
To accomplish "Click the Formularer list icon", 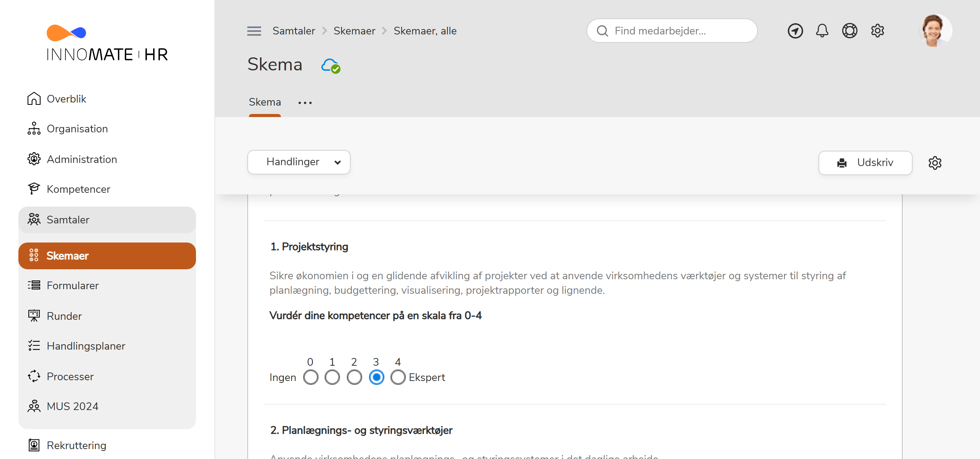I will (x=34, y=285).
